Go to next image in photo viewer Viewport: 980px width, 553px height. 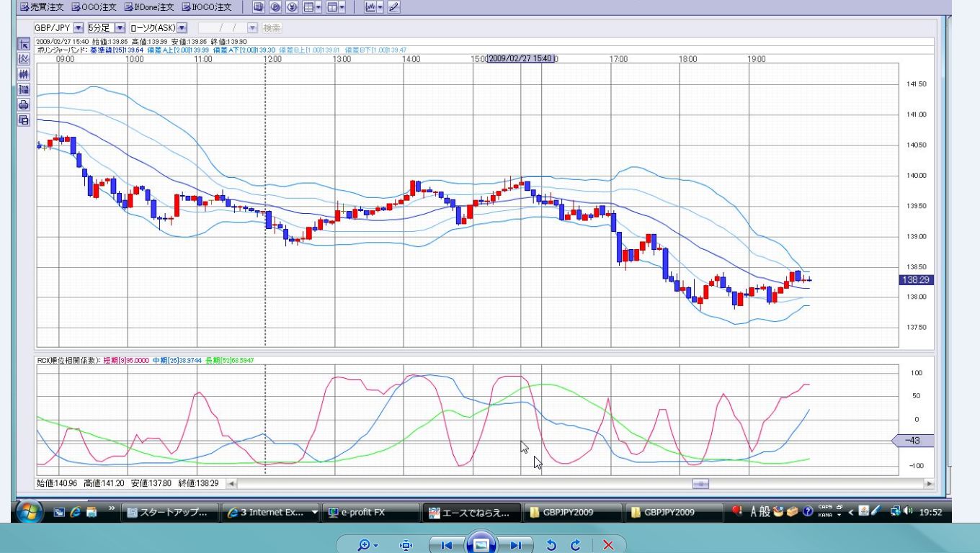coord(516,545)
